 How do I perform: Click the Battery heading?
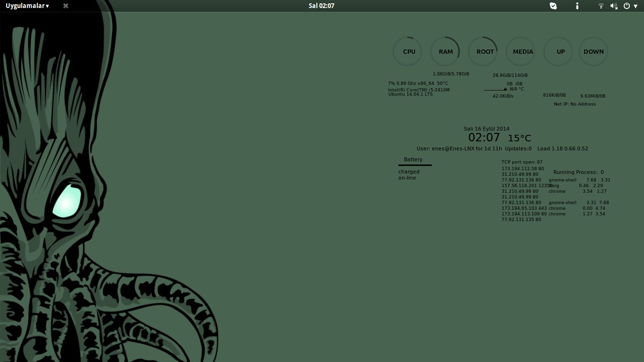(x=413, y=159)
